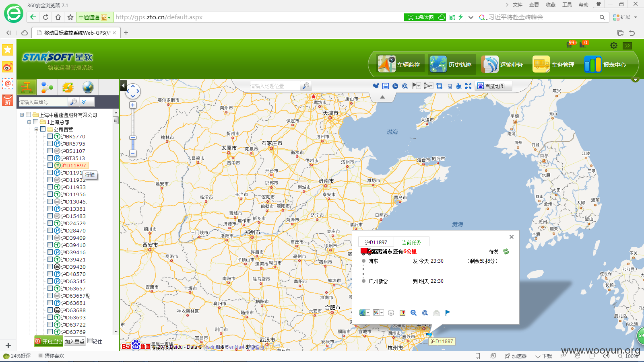Image resolution: width=644 pixels, height=362 pixels.
Task: Open the browser 收藏 menu
Action: (550, 5)
